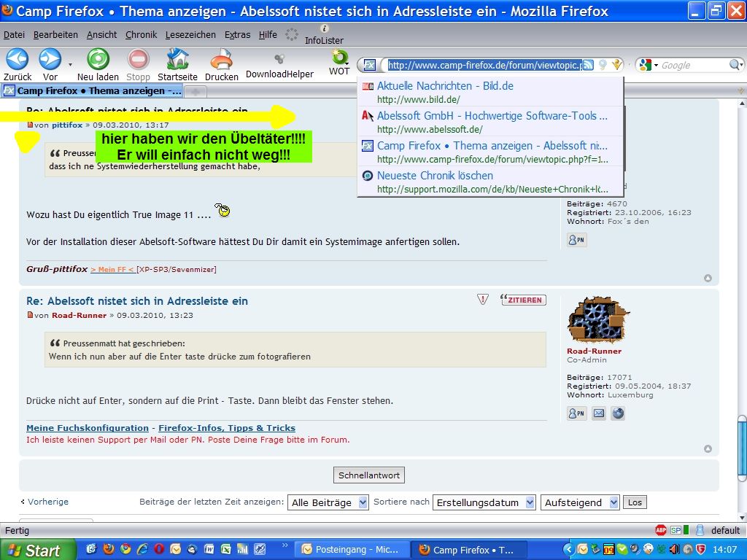The image size is (747, 560).
Task: Open the Chronik menu
Action: pyautogui.click(x=141, y=34)
